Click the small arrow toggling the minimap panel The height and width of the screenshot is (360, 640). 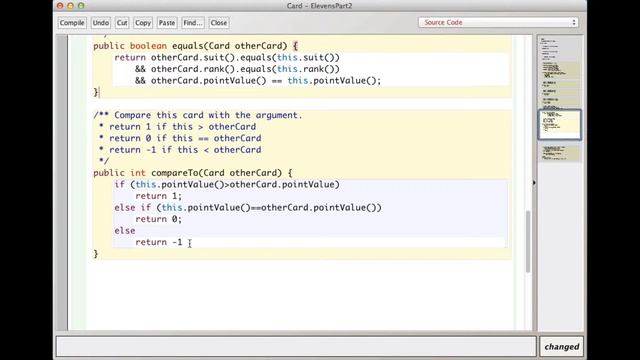pyautogui.click(x=534, y=183)
